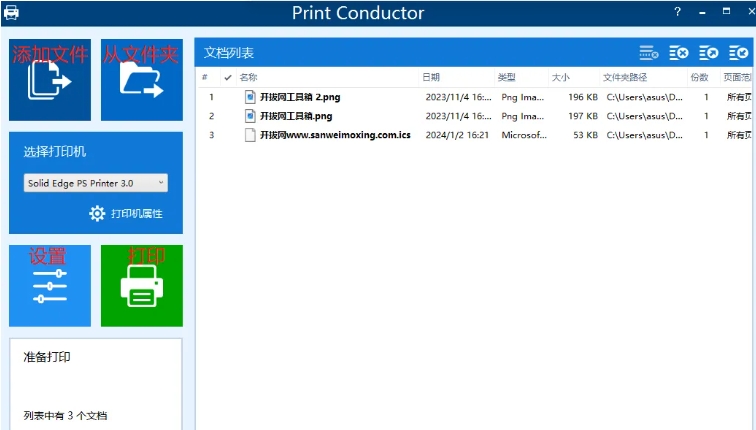Click folder path cell of row 1
Screen dimensions: 756x430
point(644,97)
